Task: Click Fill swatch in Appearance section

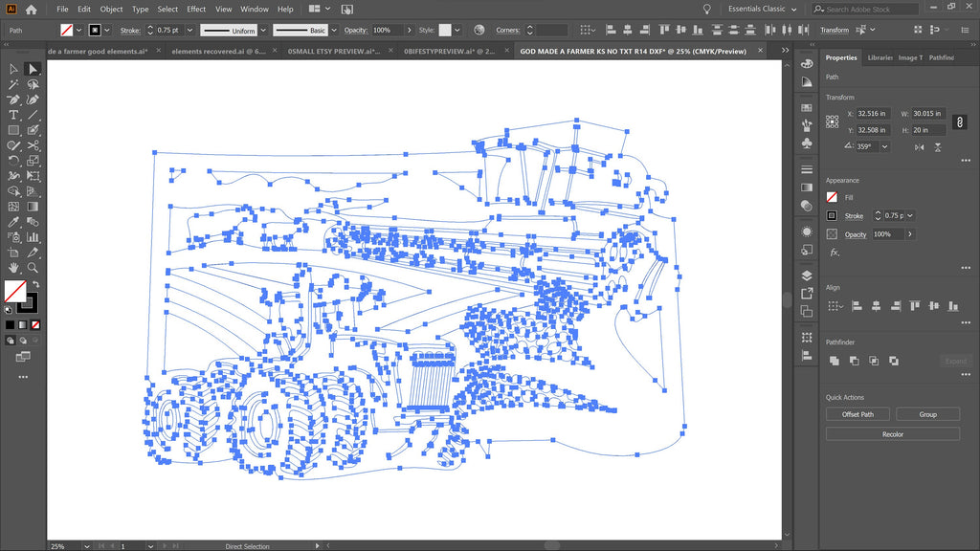Action: [832, 197]
